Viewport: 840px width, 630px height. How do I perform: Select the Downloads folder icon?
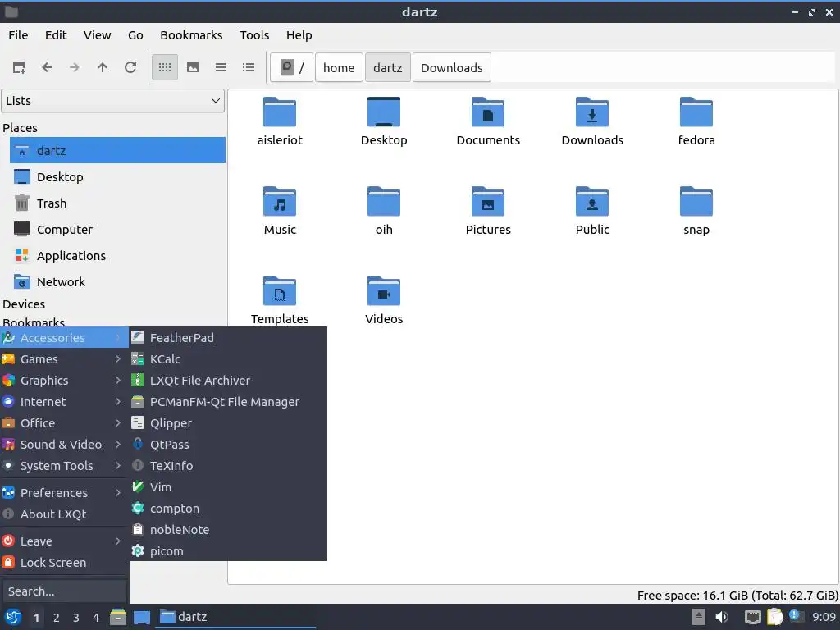click(592, 112)
